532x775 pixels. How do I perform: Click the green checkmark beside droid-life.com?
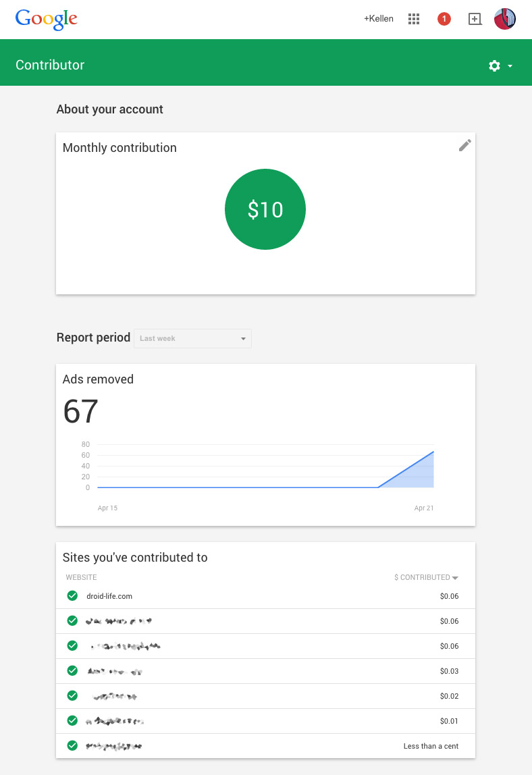pos(72,596)
